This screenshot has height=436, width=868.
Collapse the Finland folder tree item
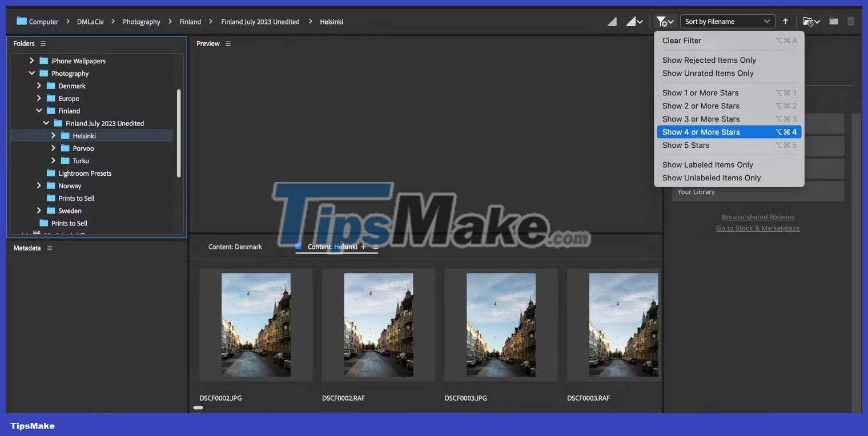pos(39,110)
